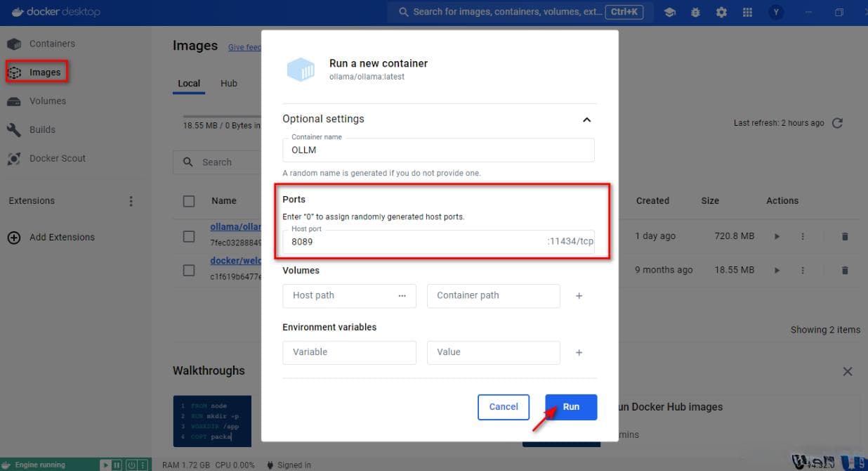The height and width of the screenshot is (471, 868).
Task: Refresh the images list
Action: (837, 123)
